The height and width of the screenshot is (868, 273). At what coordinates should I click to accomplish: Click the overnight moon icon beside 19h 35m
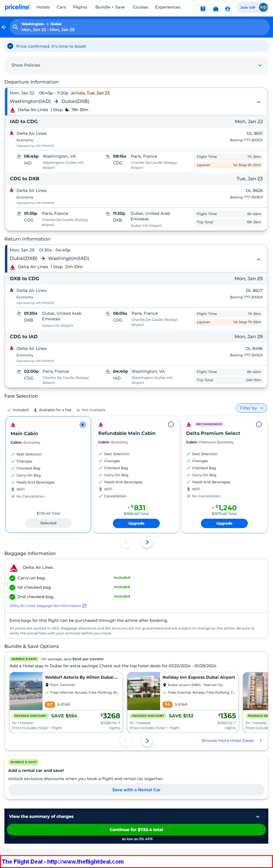pyautogui.click(x=67, y=110)
